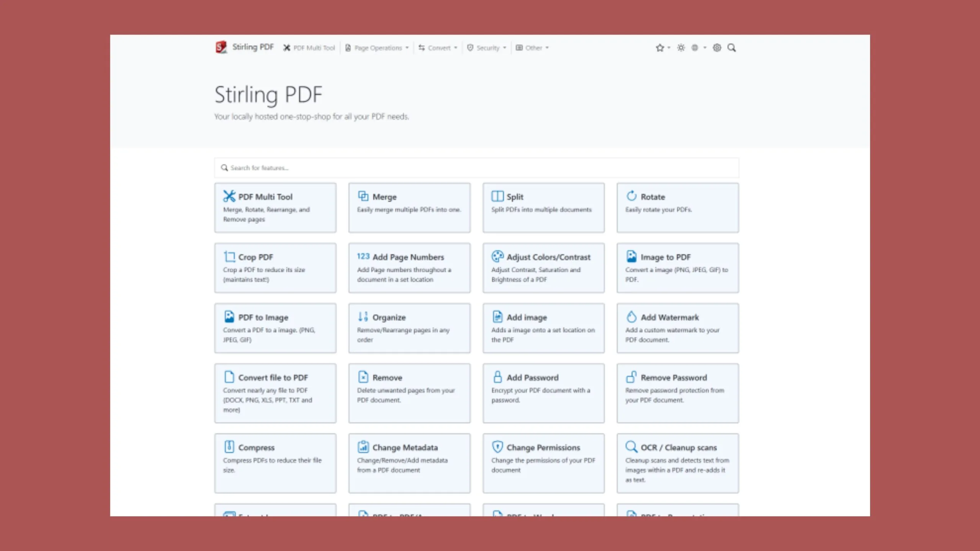Image resolution: width=980 pixels, height=551 pixels.
Task: Click the Convert file to PDF icon
Action: [229, 377]
